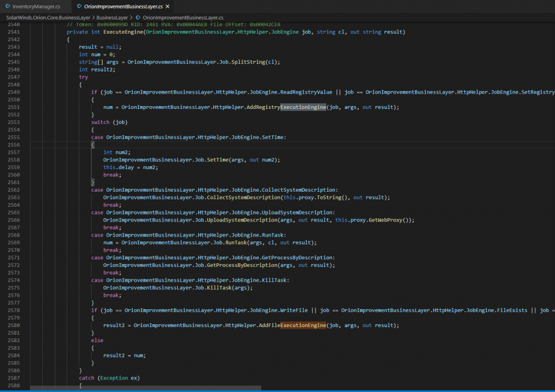Click line number 2574 in the gutter
This screenshot has height=392, width=555.
(14, 280)
